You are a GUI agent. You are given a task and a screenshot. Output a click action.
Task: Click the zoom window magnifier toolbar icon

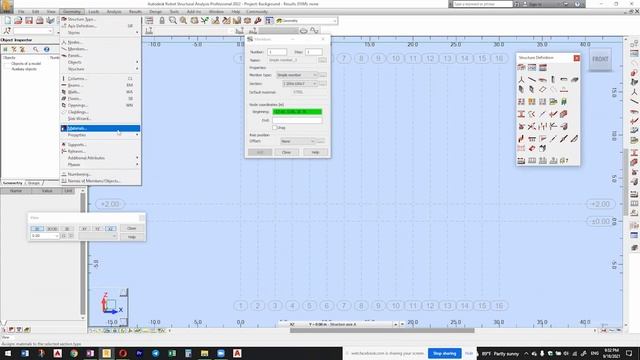(x=173, y=20)
